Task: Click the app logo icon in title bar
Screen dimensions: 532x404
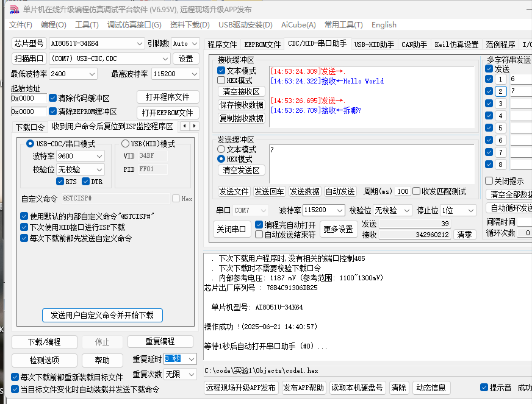Action: [14, 9]
